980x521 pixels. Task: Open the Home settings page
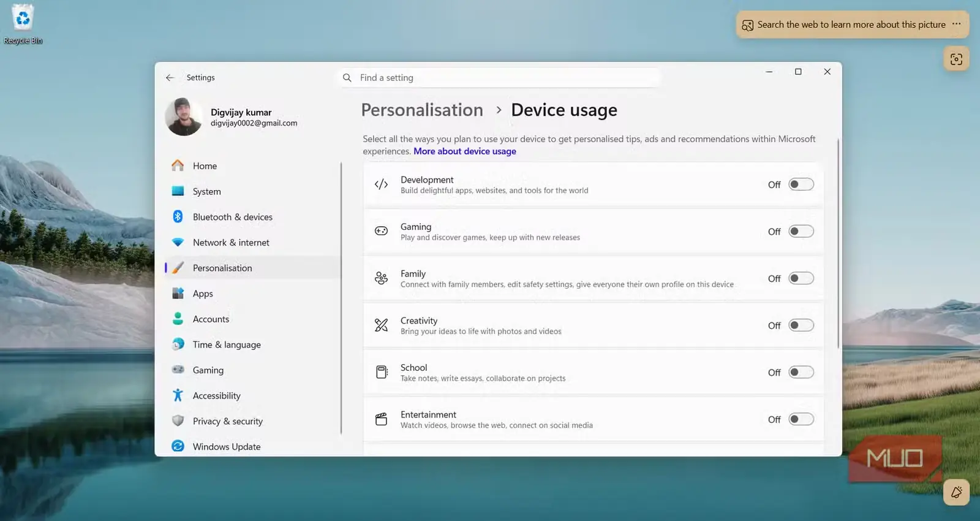(252, 165)
